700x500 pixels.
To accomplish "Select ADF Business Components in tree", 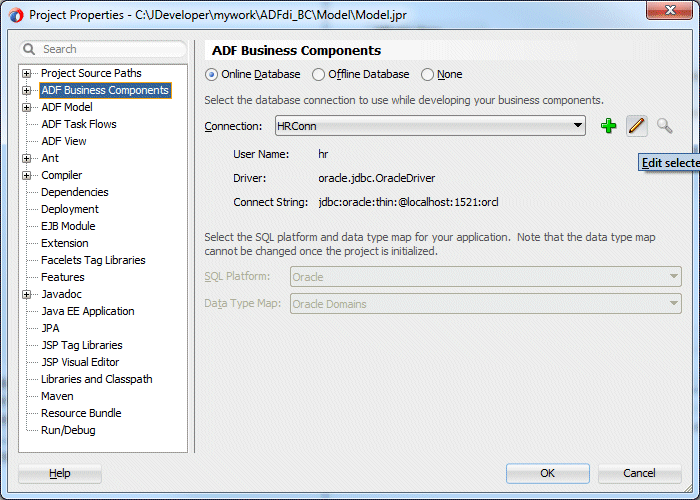I will [x=105, y=90].
